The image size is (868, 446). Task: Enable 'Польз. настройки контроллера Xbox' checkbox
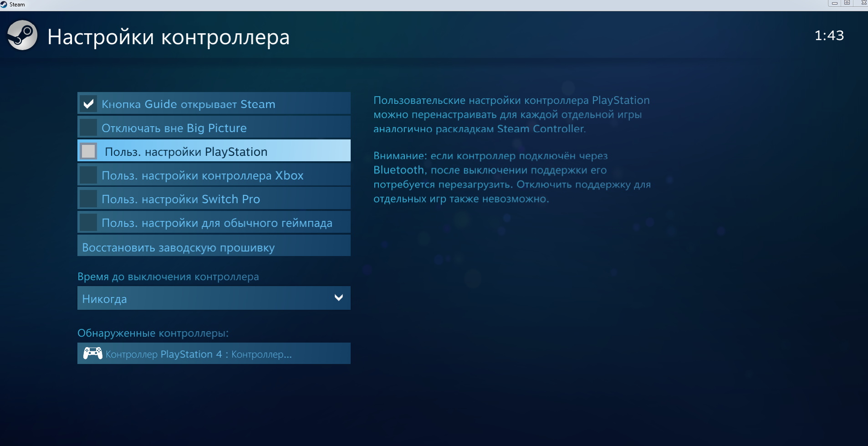tap(88, 175)
